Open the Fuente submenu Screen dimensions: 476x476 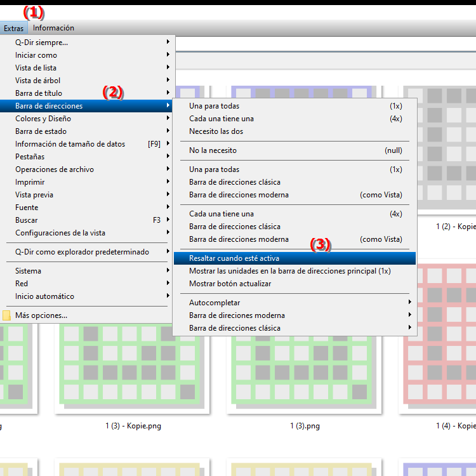point(87,208)
